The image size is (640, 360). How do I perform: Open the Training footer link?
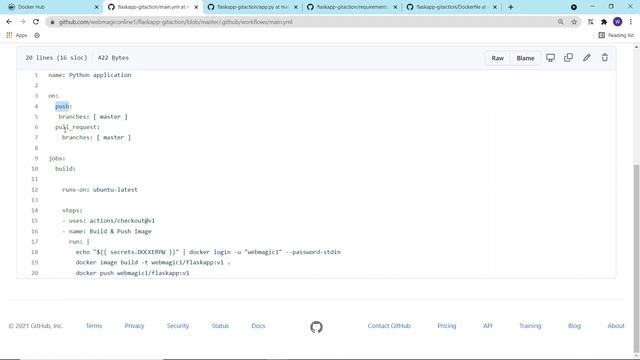tap(530, 326)
